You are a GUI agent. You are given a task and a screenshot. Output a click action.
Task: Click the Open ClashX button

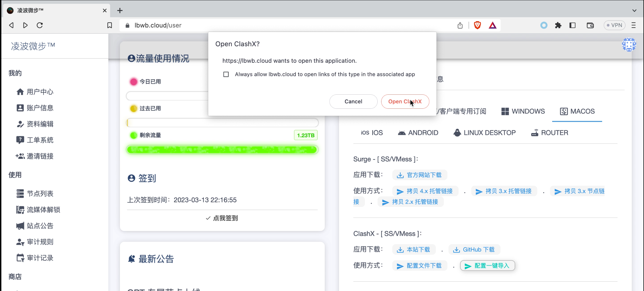click(x=405, y=102)
